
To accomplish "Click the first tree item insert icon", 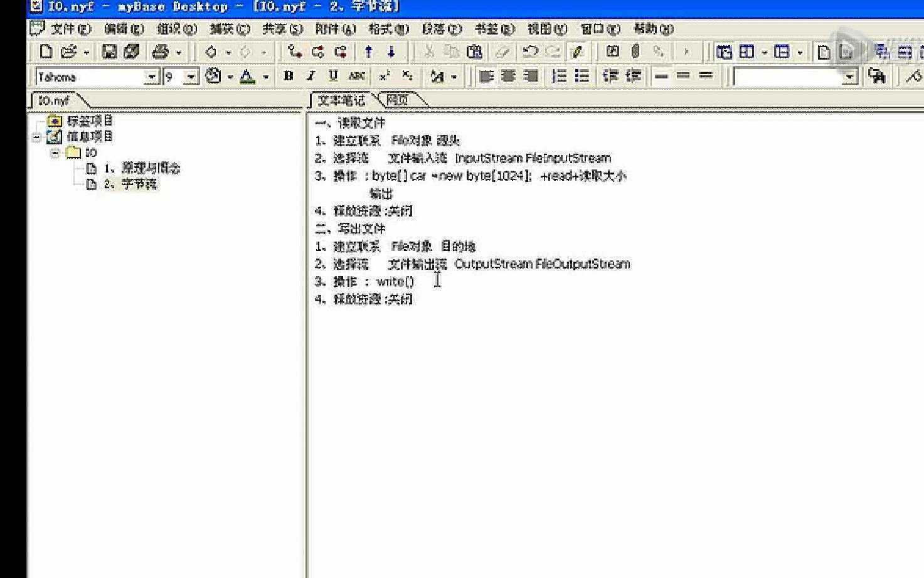I will (x=294, y=51).
